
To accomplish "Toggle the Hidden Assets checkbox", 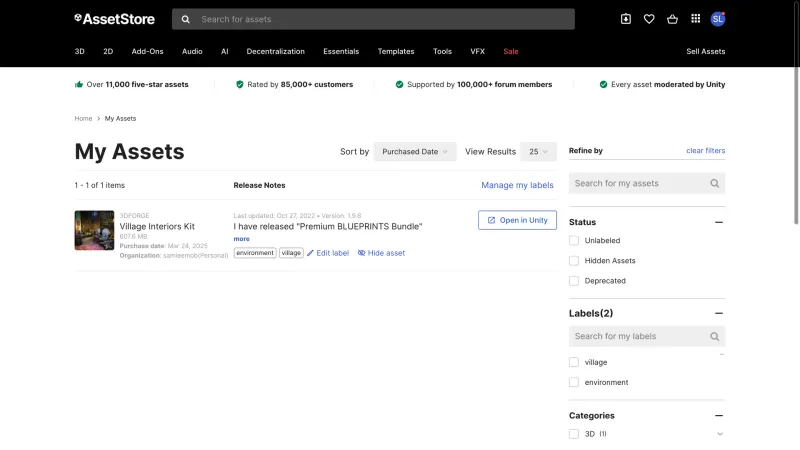I will click(x=574, y=261).
